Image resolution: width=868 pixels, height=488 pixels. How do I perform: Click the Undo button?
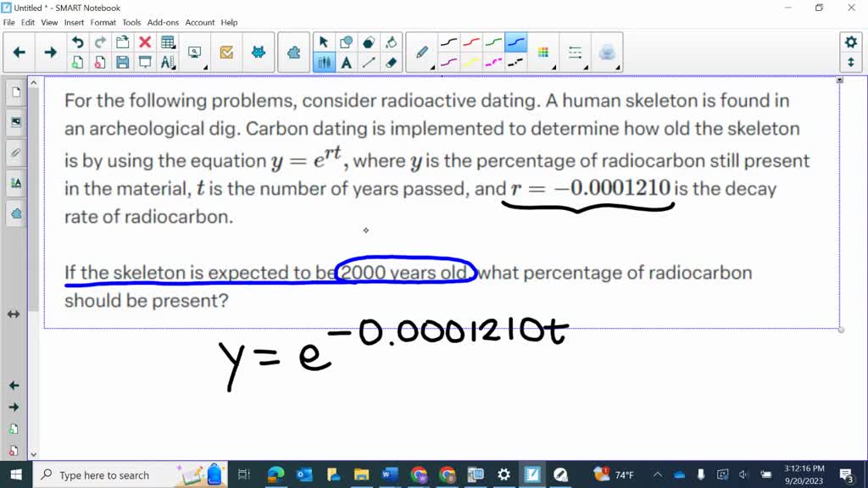[76, 41]
